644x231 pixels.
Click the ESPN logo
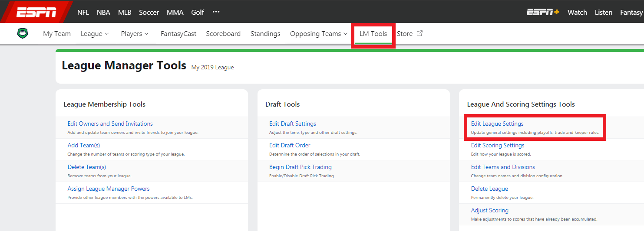coord(36,12)
